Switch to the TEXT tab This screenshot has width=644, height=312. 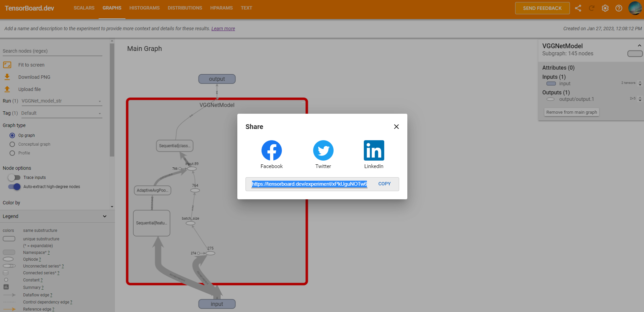coord(247,8)
